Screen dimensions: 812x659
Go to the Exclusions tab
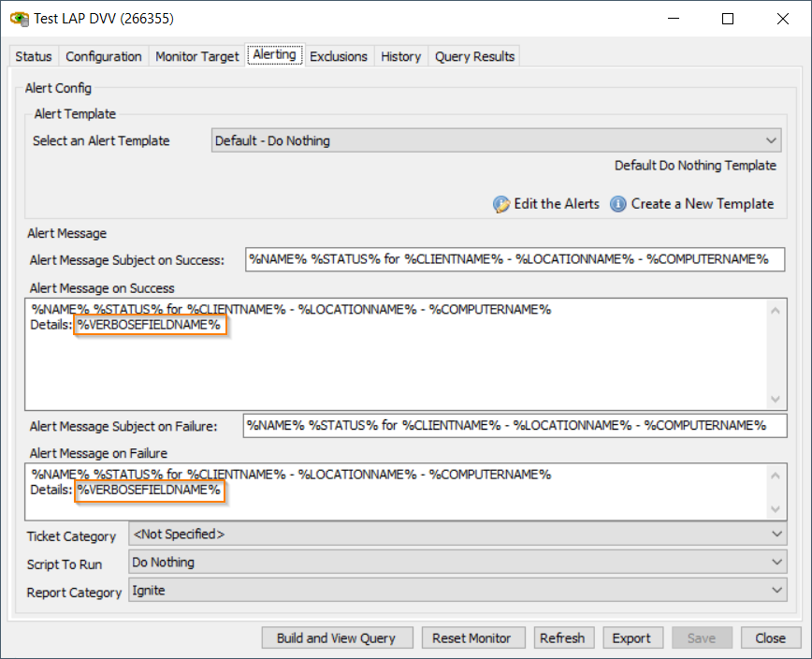click(339, 56)
